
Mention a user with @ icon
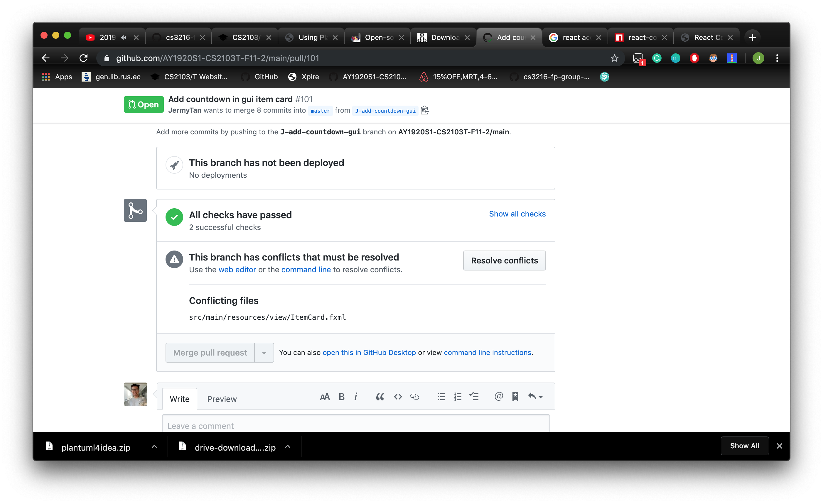(x=498, y=397)
